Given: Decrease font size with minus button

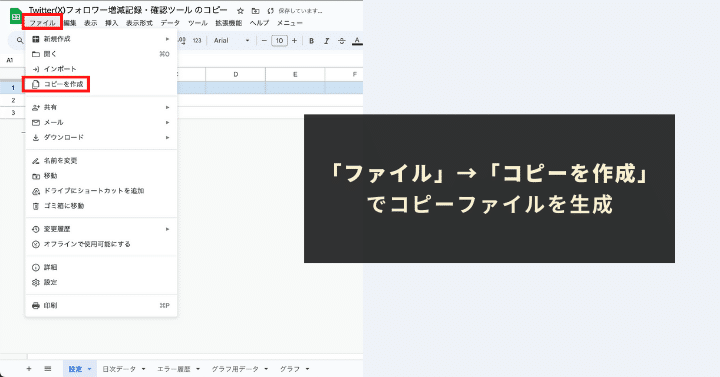Looking at the screenshot, I should 264,40.
